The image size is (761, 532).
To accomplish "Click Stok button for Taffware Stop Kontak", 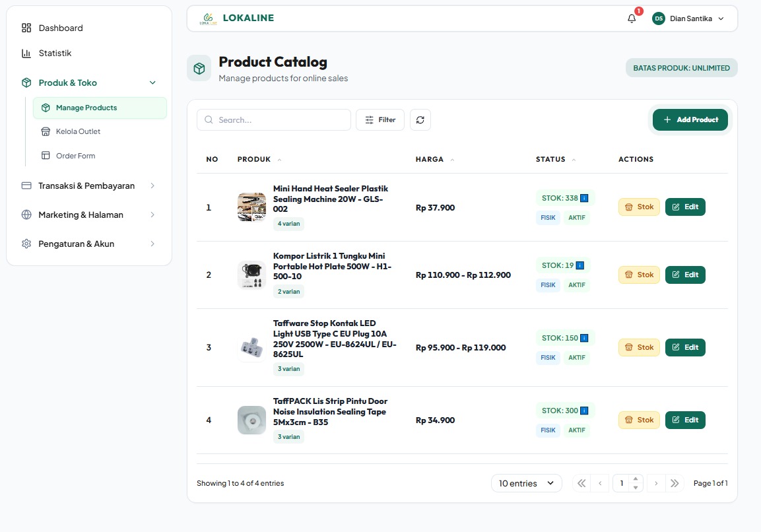I will (639, 347).
